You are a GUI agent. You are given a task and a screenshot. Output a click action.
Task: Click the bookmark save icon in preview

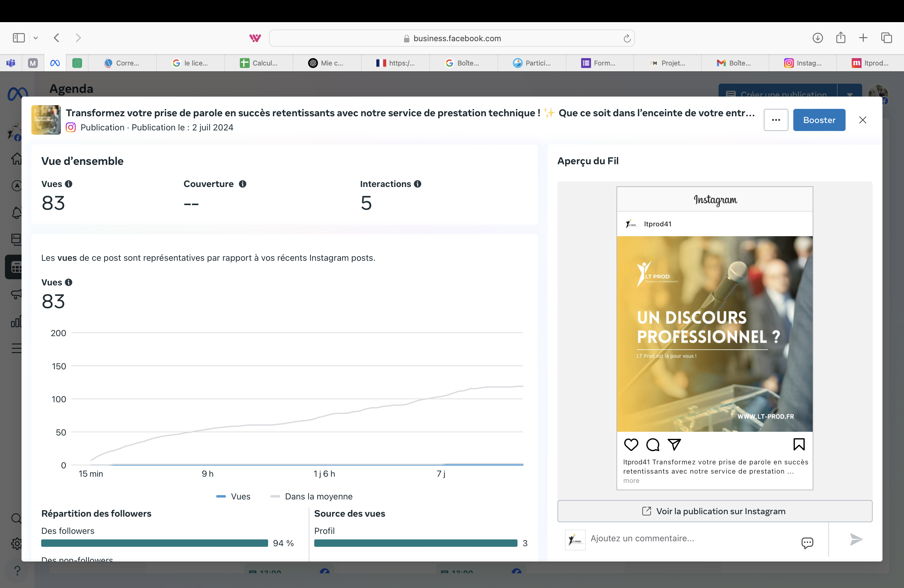[799, 444]
